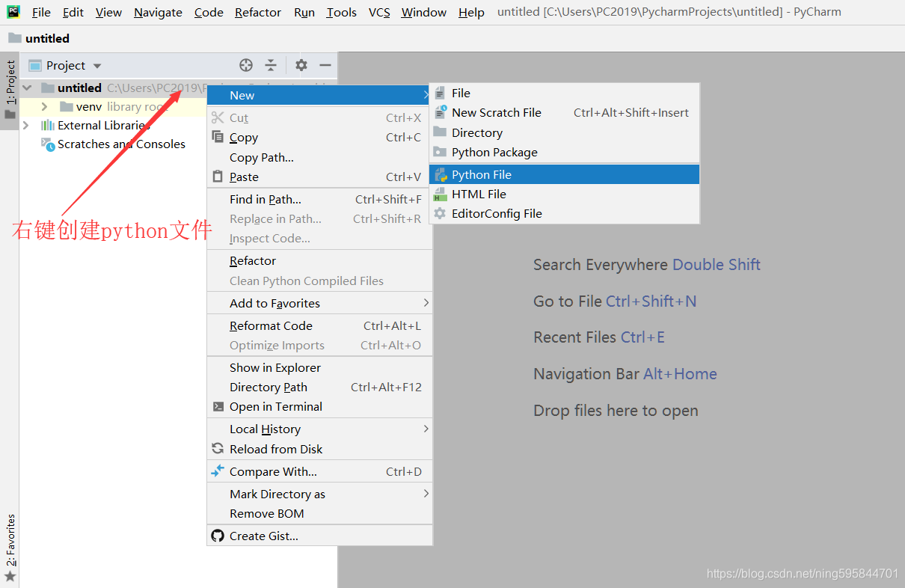Viewport: 905px width, 588px height.
Task: Click the venv folder icon
Action: coord(67,107)
